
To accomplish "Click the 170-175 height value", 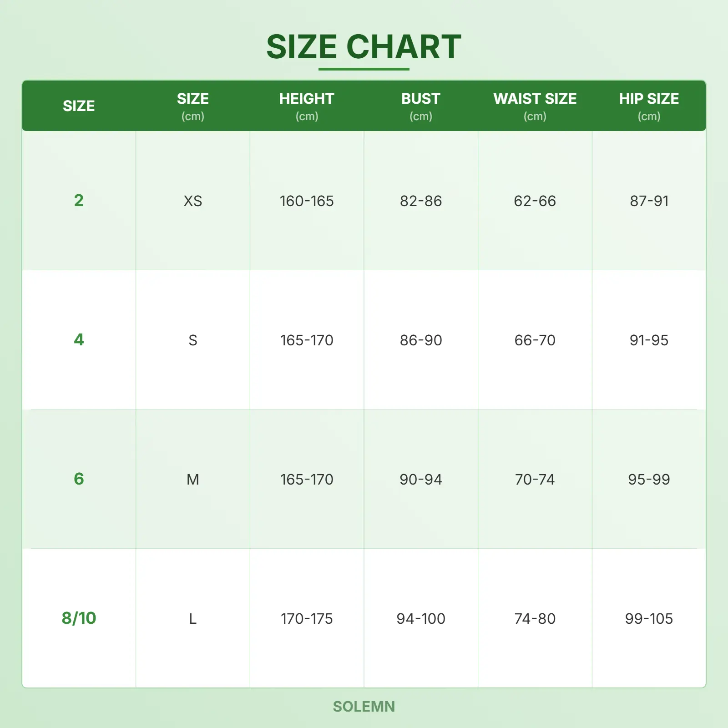I will coord(307,619).
